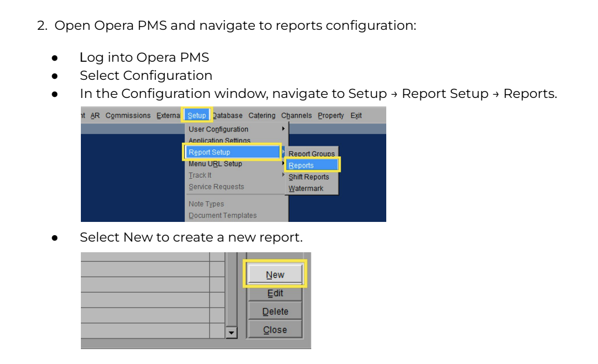
Task: Open the Menu URL Setup entry
Action: pos(236,164)
